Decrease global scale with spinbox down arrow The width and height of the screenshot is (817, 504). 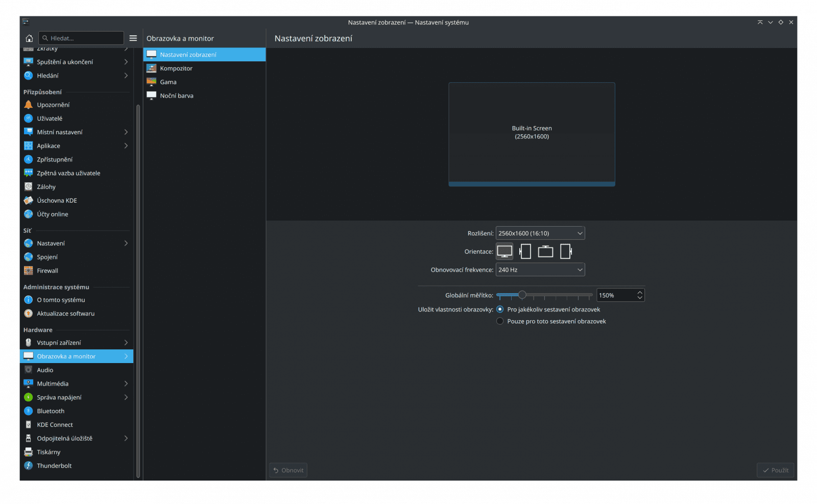640,298
